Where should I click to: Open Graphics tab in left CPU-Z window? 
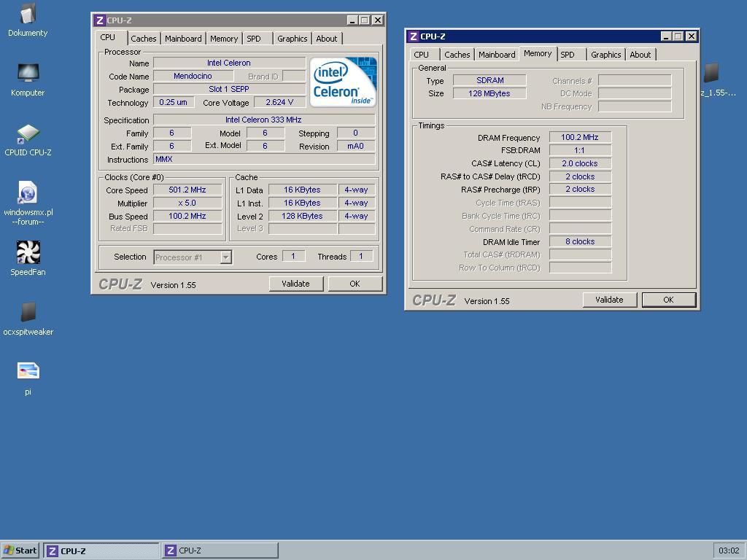coord(292,39)
